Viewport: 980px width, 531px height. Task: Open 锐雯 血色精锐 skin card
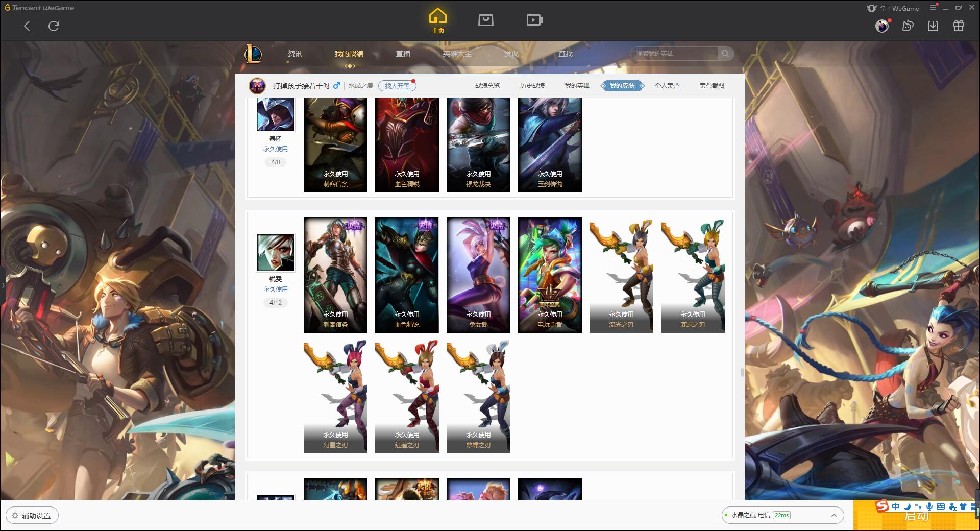[x=407, y=275]
